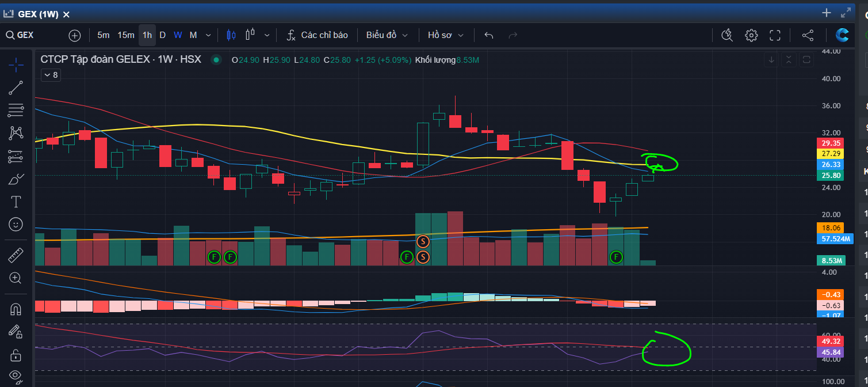Select the crosshair cursor tool
Viewport: 868px width, 387px height.
pyautogui.click(x=16, y=65)
